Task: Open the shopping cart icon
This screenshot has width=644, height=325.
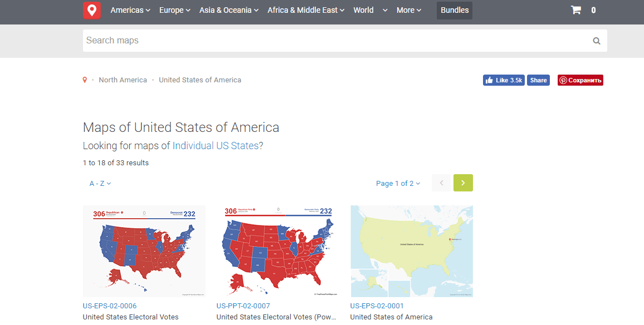Action: point(576,10)
